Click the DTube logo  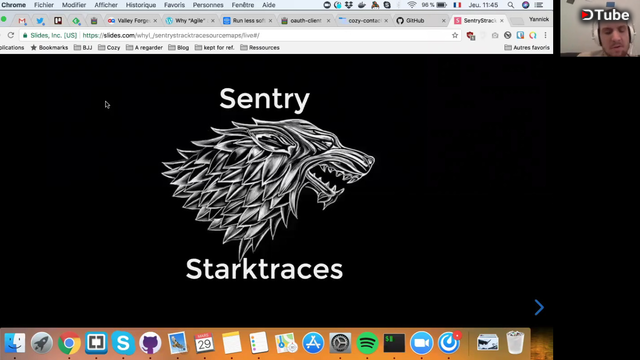[605, 15]
